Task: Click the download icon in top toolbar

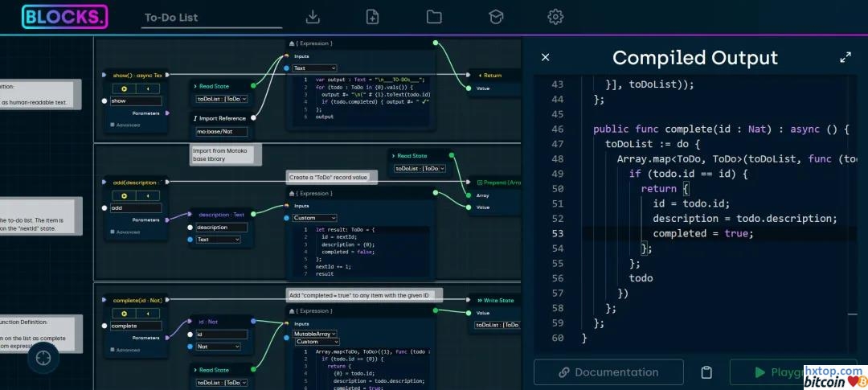Action: (x=313, y=17)
